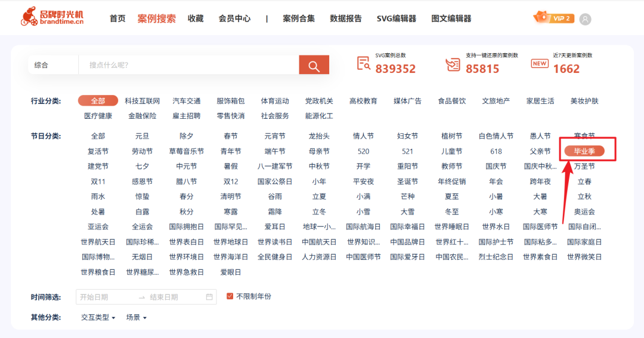
Task: Pick the 618 holiday filter
Action: pos(496,151)
